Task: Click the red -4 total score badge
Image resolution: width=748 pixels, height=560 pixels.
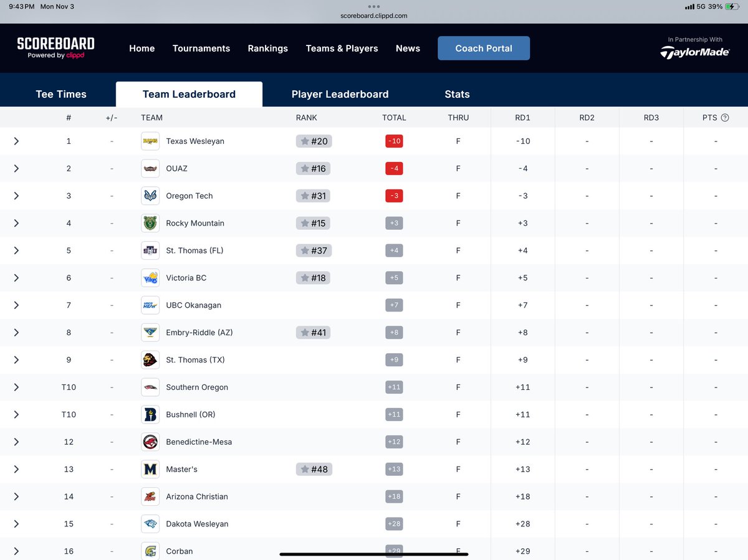Action: point(394,169)
